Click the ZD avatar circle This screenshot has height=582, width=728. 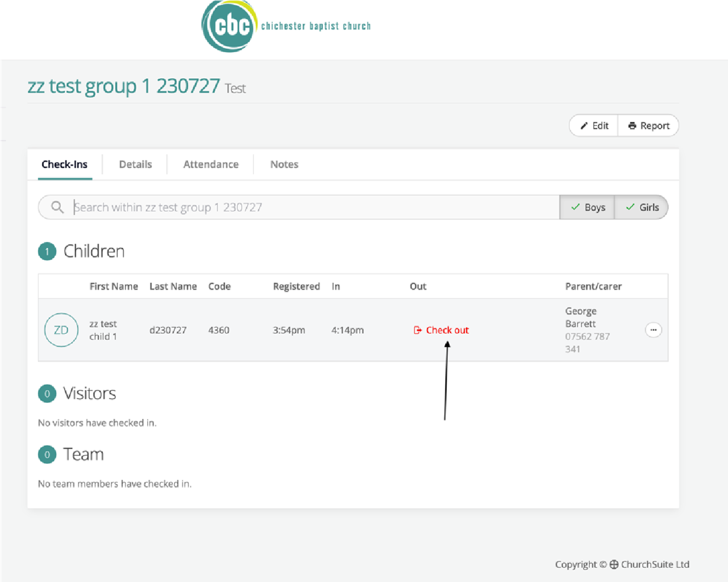pos(61,330)
